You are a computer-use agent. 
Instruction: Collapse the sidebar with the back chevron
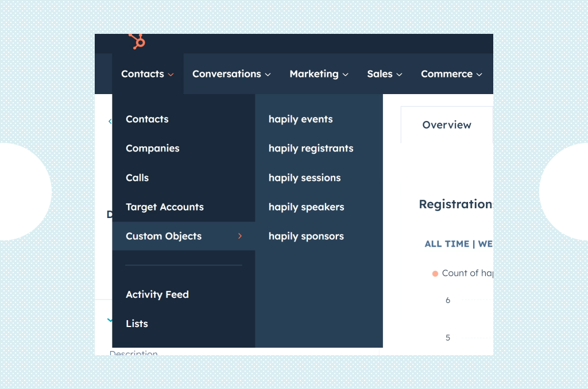[110, 121]
